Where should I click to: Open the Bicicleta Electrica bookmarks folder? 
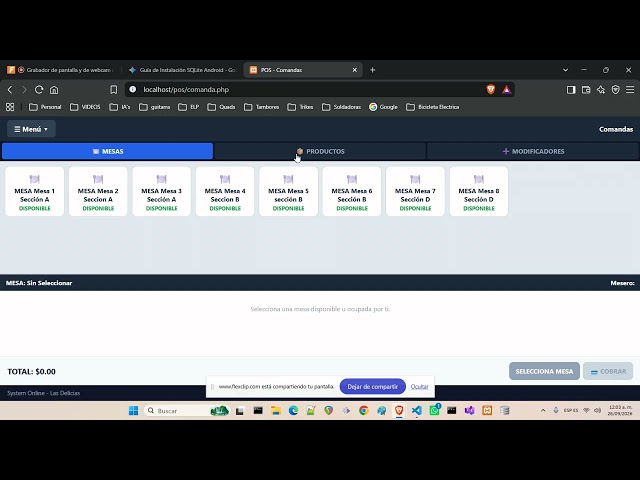point(433,107)
